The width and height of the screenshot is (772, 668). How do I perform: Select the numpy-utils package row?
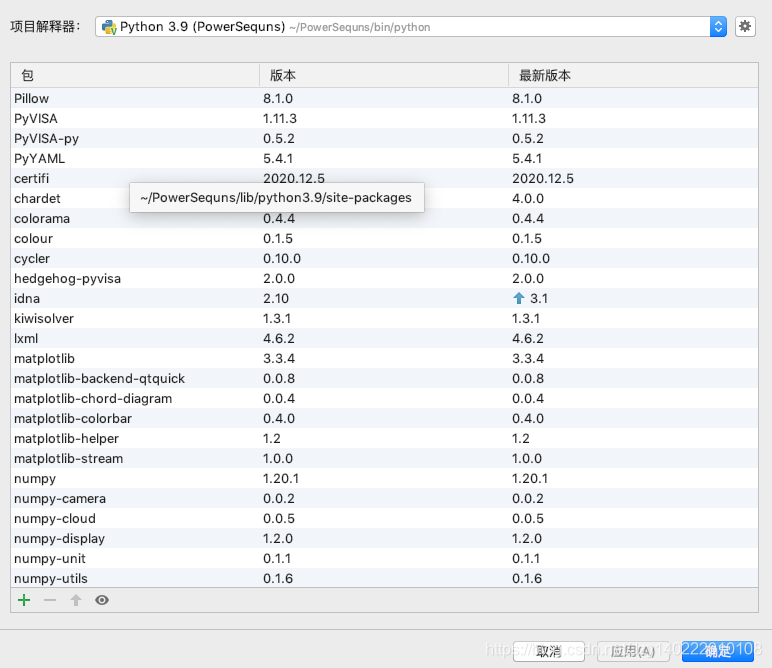click(x=384, y=578)
